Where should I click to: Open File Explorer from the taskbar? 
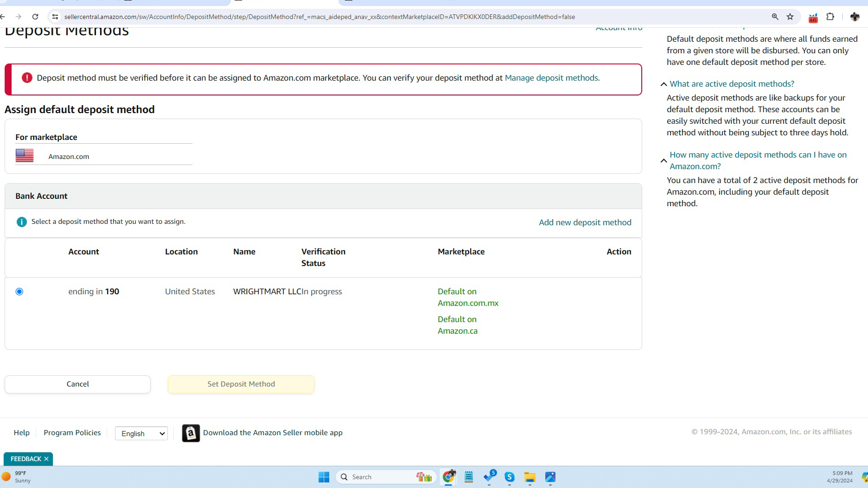[530, 477]
